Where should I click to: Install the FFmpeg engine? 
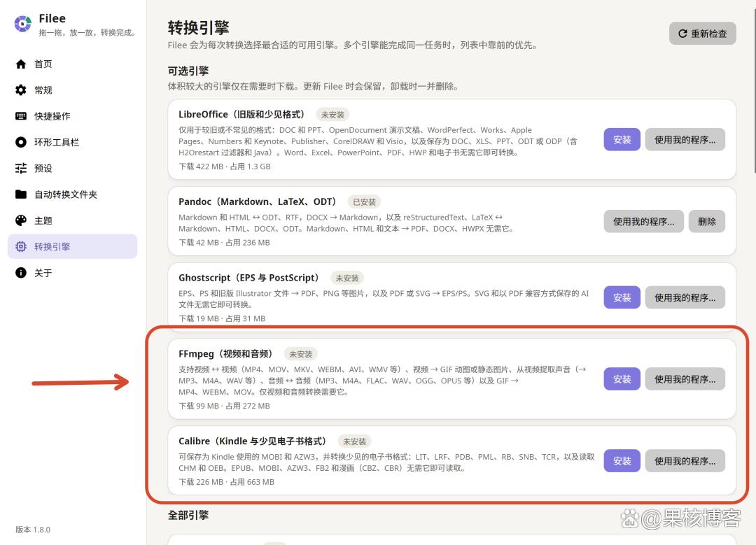point(622,379)
